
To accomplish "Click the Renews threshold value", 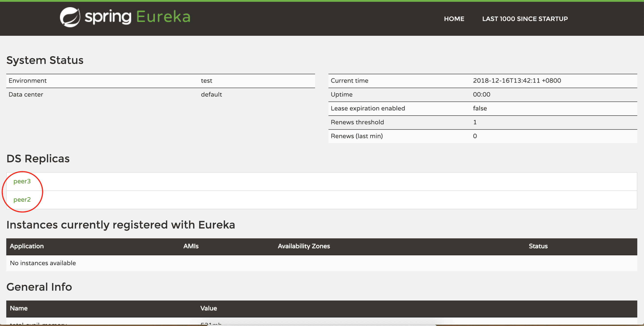I will (x=475, y=122).
